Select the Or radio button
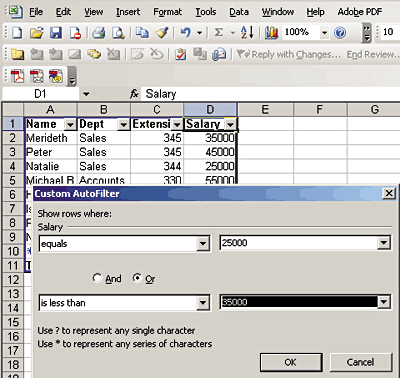 click(x=137, y=278)
